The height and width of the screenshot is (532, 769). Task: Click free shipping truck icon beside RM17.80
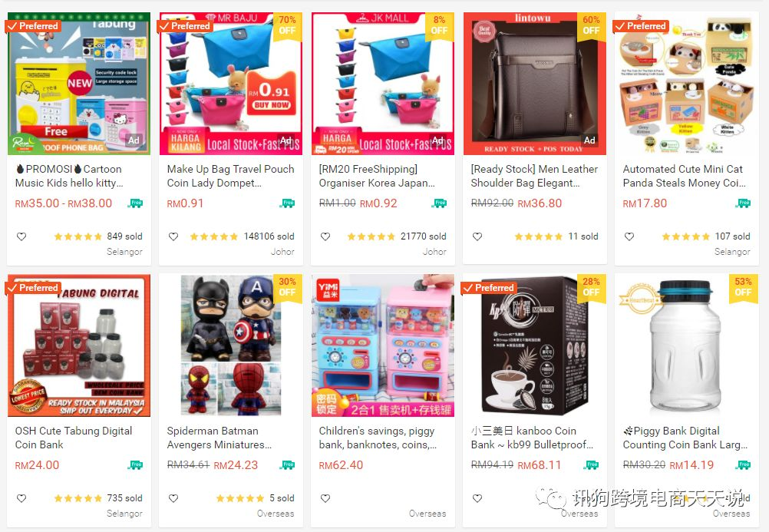pos(743,203)
